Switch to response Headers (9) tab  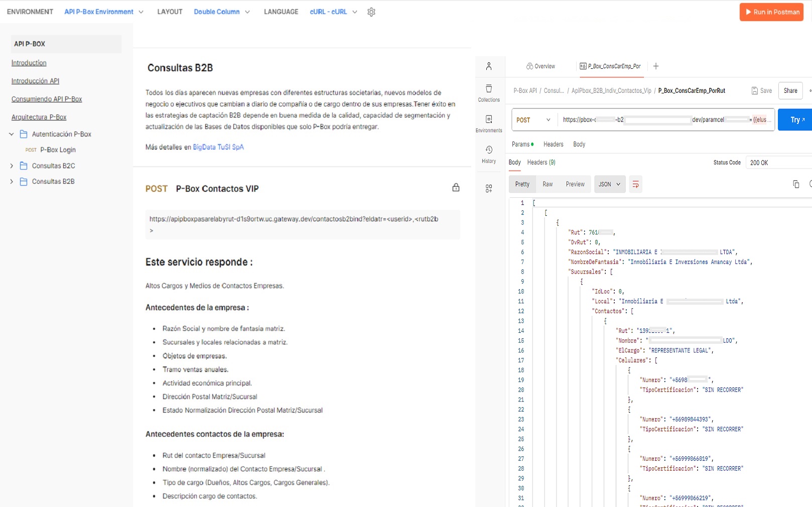coord(541,162)
